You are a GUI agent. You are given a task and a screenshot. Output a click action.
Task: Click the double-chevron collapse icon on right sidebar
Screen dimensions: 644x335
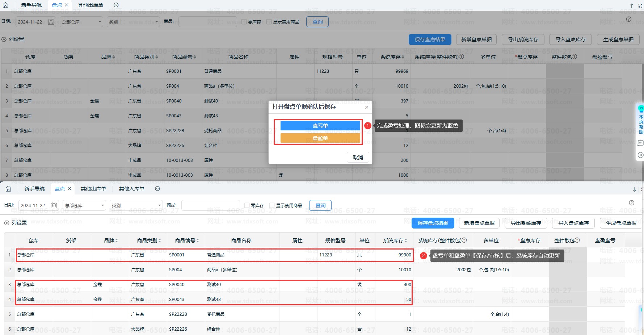click(640, 155)
